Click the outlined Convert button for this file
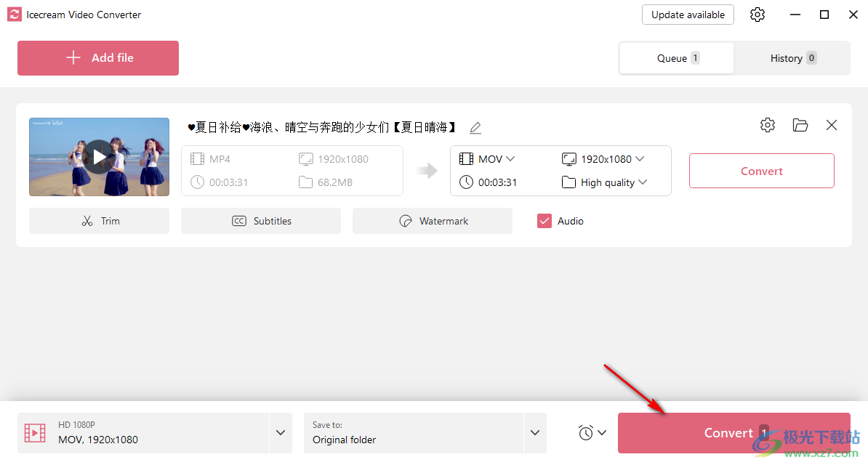 tap(762, 171)
